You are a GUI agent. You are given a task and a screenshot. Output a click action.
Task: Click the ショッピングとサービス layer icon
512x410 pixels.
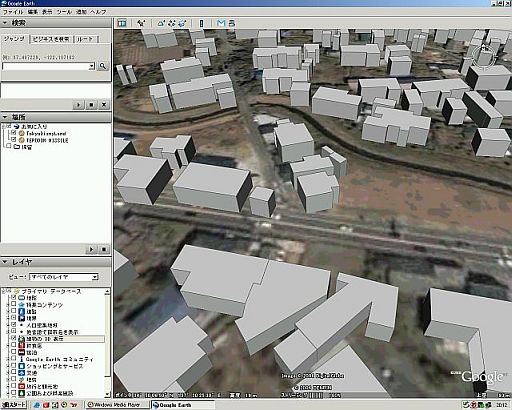point(21,366)
